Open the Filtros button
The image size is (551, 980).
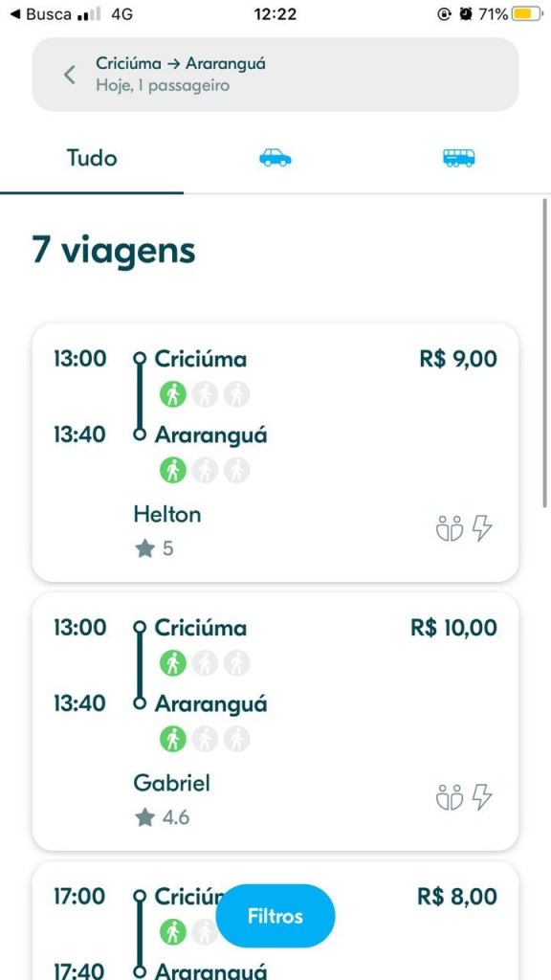point(275,916)
